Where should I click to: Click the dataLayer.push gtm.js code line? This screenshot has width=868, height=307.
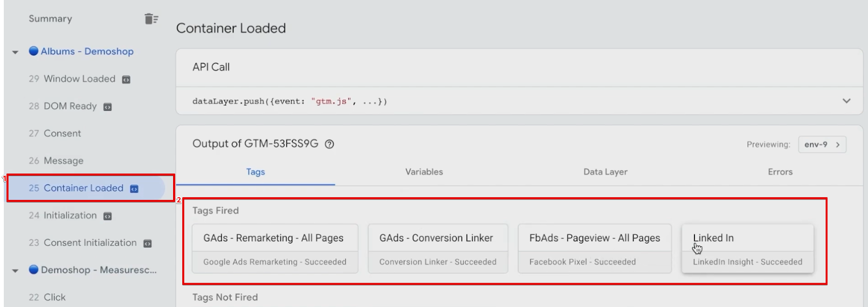click(x=290, y=101)
